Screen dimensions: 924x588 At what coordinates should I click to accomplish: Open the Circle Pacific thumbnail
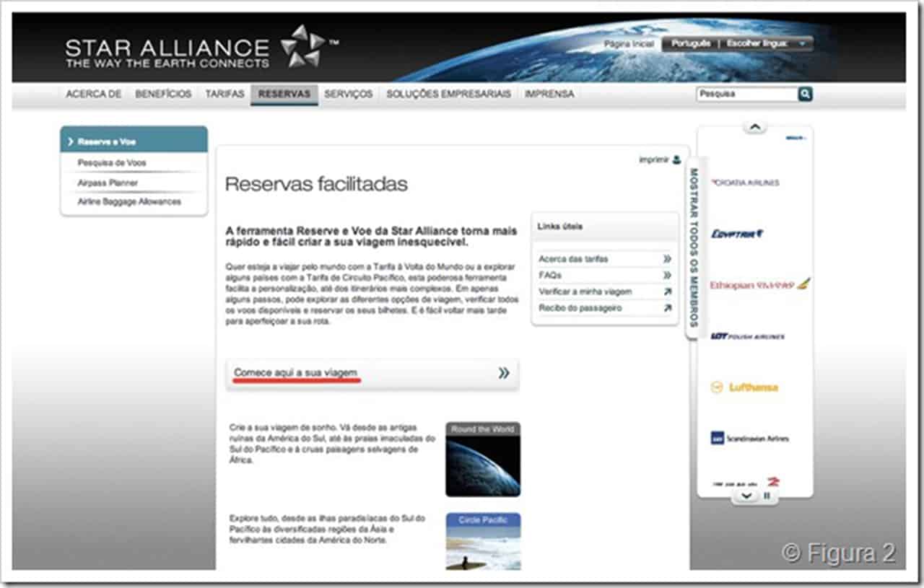tap(483, 541)
